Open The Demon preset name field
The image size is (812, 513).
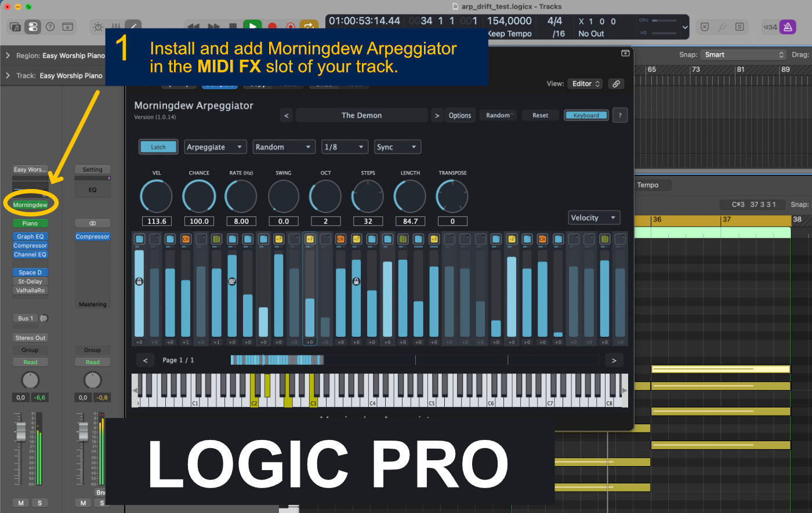(361, 115)
